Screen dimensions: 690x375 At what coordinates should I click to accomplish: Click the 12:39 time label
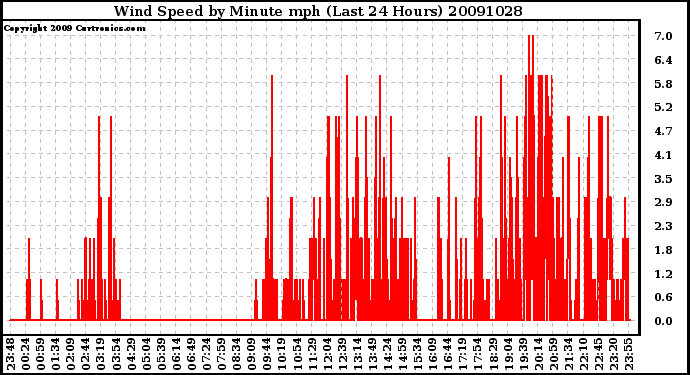click(x=342, y=354)
